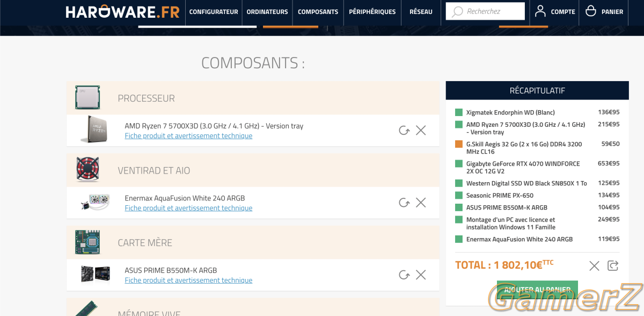This screenshot has height=316, width=644.
Task: Open the Composants menu
Action: pos(318,12)
